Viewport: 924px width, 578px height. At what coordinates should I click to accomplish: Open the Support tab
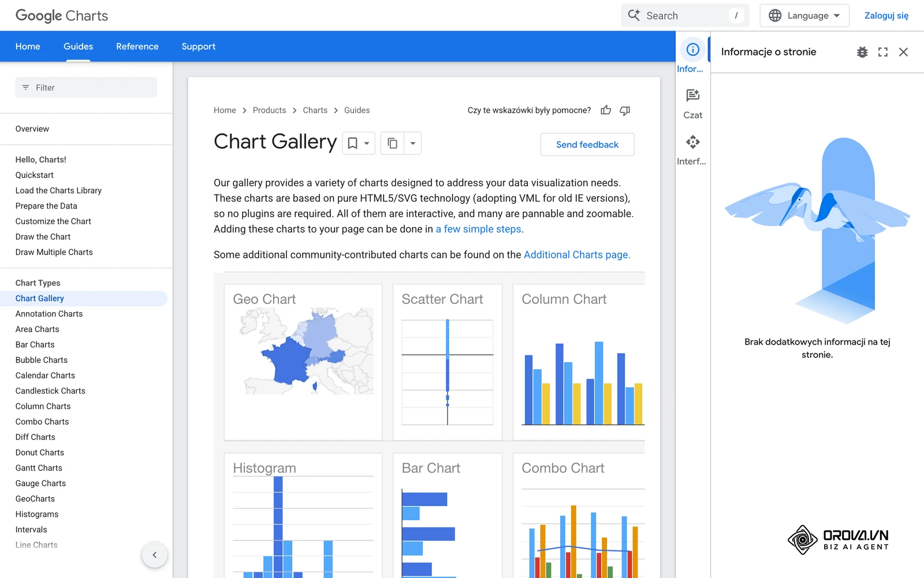click(199, 46)
